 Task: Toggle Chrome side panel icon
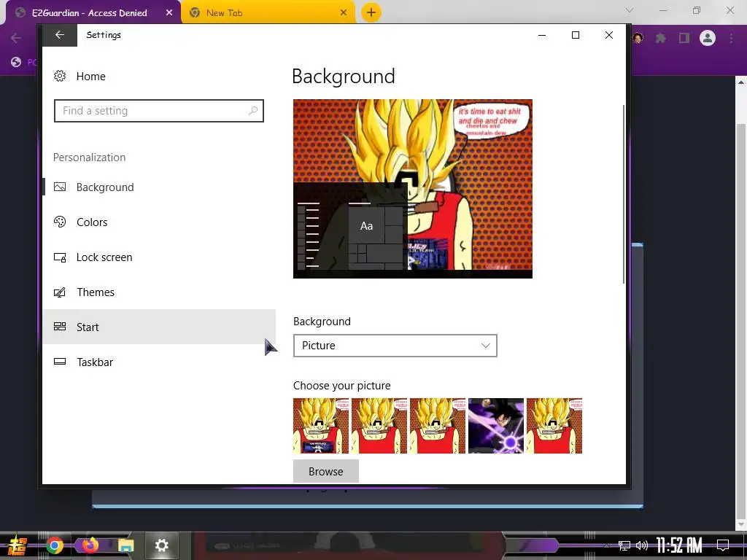684,38
